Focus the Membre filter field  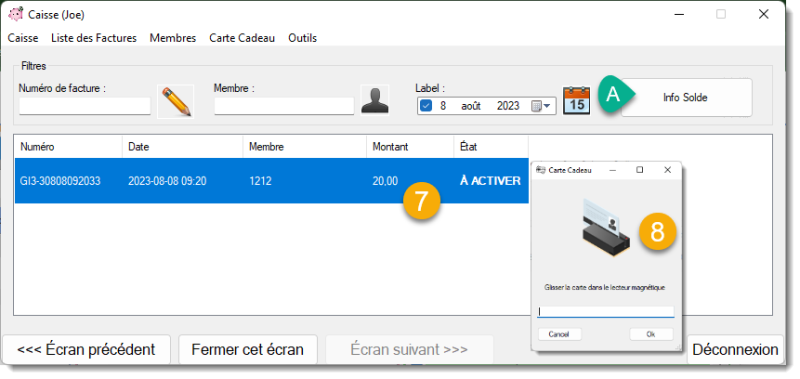click(284, 106)
